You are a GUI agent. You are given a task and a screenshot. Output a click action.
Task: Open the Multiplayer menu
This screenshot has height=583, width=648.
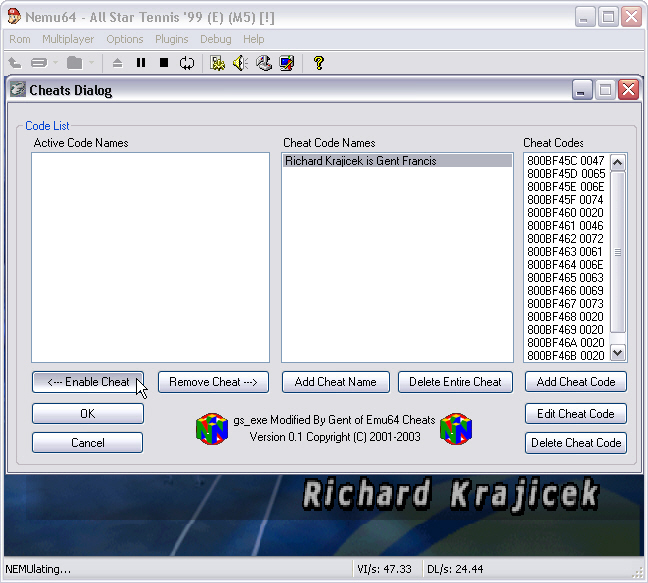(x=68, y=39)
